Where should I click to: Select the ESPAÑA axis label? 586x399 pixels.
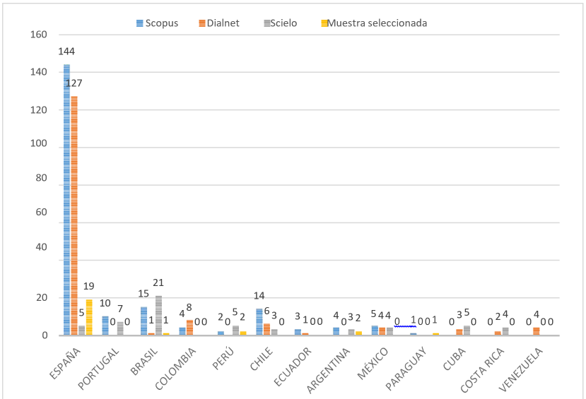click(65, 364)
